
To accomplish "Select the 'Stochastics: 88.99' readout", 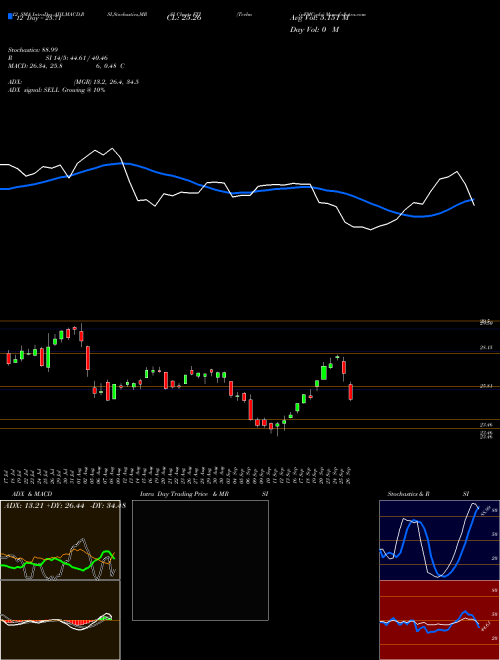I will 32,50.
